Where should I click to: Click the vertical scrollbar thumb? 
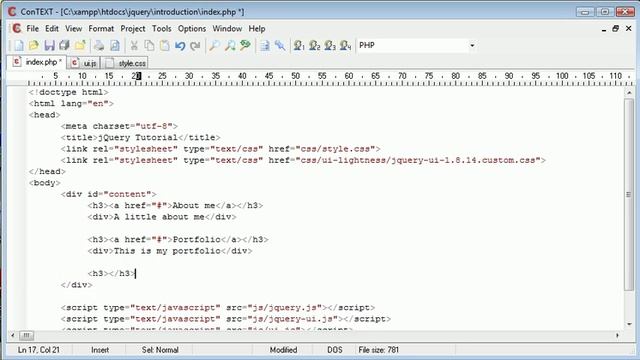tap(629, 195)
